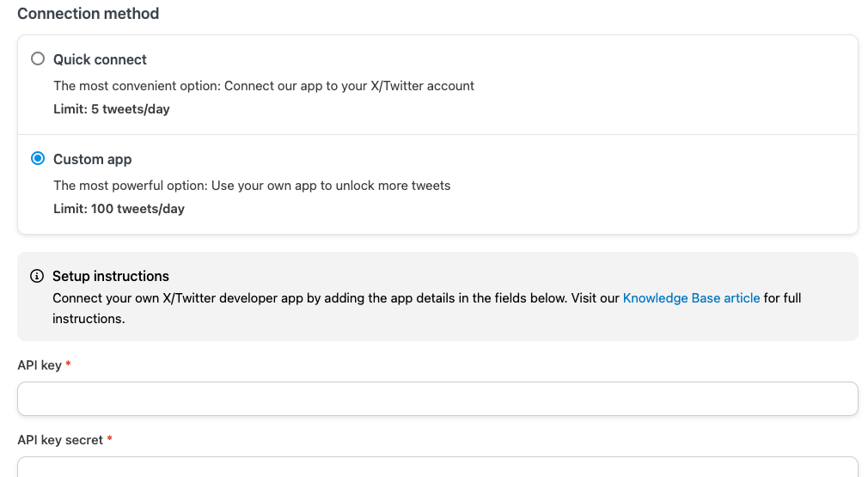
Task: Click the "Quick connect" option label
Action: (100, 59)
